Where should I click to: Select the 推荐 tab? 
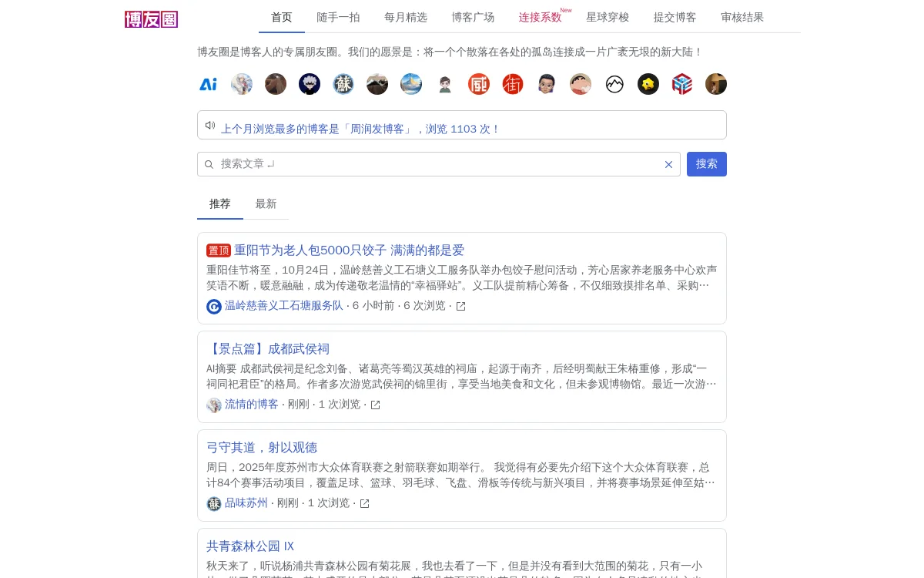click(219, 203)
